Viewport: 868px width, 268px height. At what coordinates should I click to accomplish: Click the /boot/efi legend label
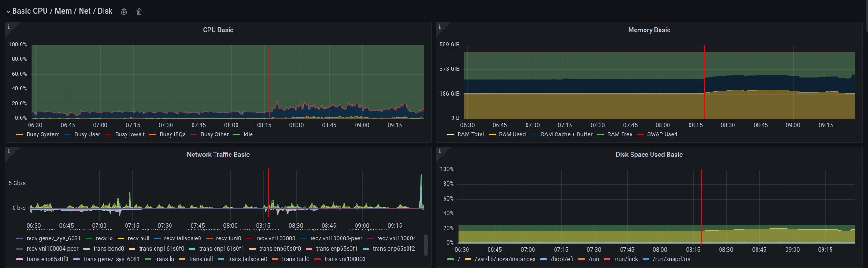coord(561,259)
